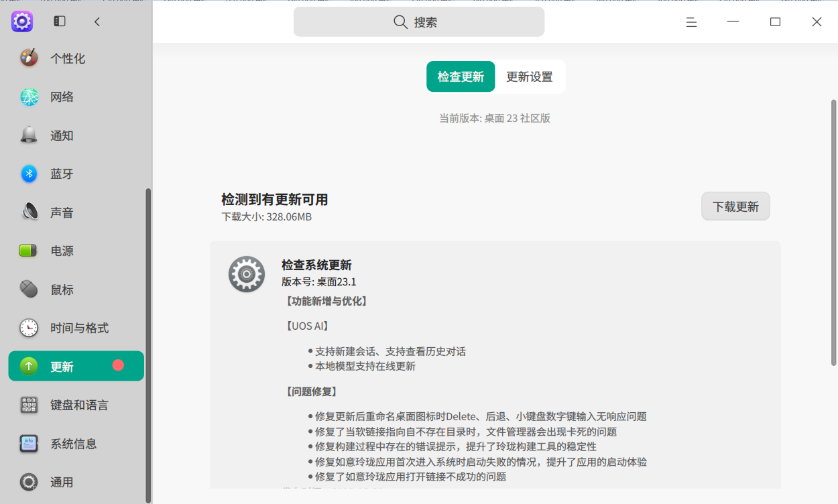Viewport: 838px width, 504px height.
Task: Click the 检查系统更新 title
Action: tap(316, 265)
